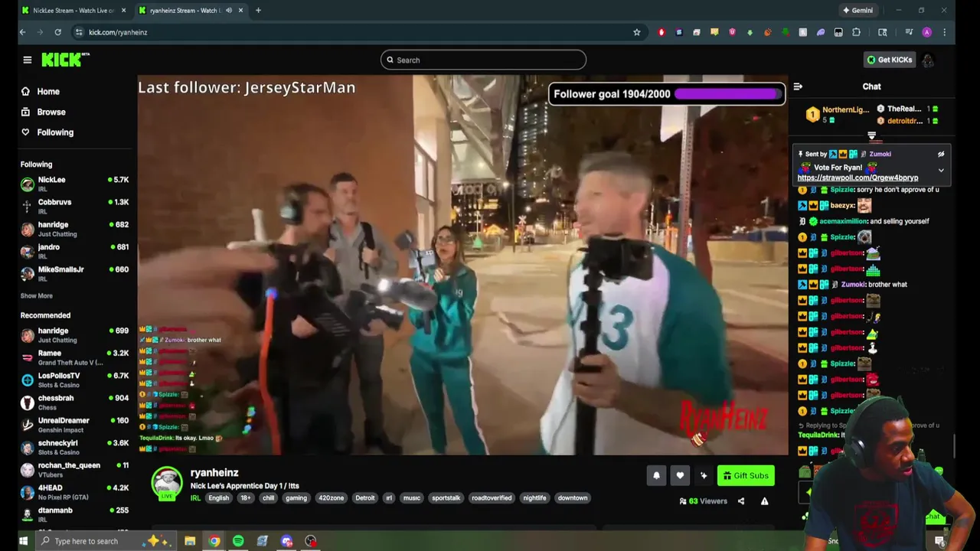980x551 pixels.
Task: Open Chrome three-dot menu
Action: point(945,32)
